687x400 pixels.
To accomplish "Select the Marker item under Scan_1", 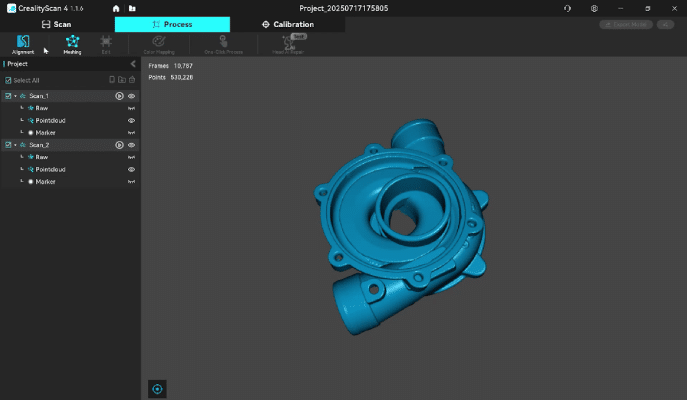I will pyautogui.click(x=45, y=133).
